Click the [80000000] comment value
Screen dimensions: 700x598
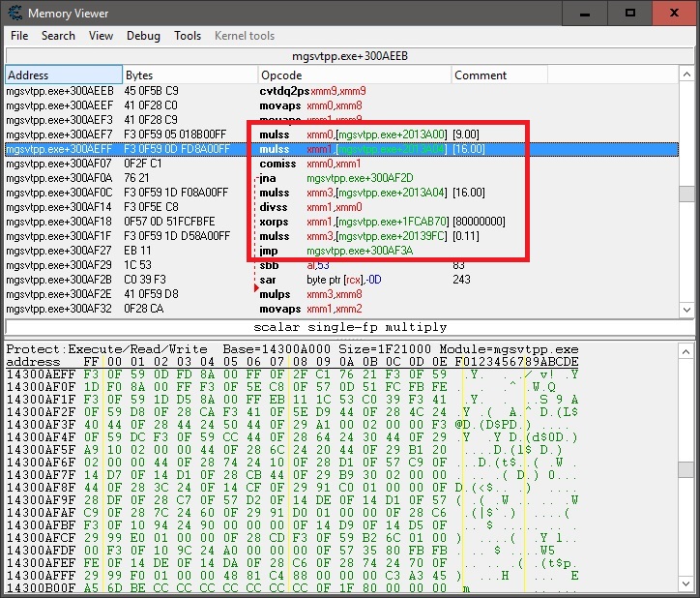(479, 222)
